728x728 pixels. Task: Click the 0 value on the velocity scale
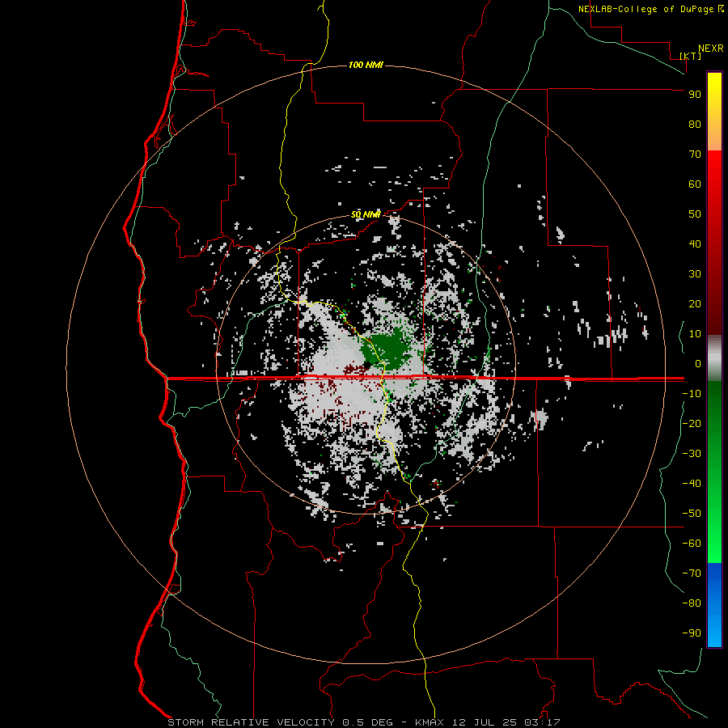click(698, 363)
